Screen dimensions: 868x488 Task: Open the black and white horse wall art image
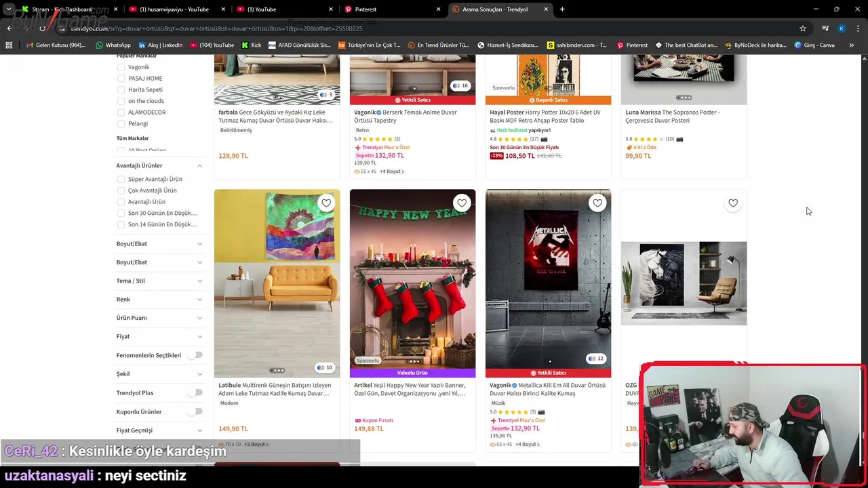coord(684,283)
